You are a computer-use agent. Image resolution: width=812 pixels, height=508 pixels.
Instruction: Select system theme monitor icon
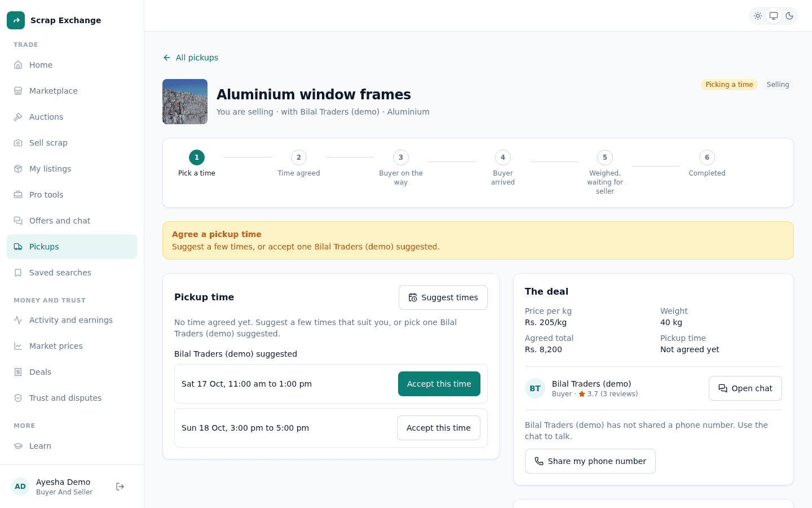click(774, 16)
